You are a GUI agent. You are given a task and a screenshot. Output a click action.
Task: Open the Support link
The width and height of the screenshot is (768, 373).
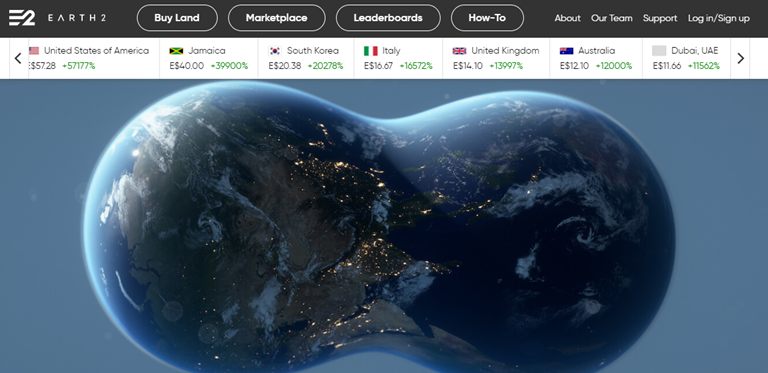tap(660, 18)
